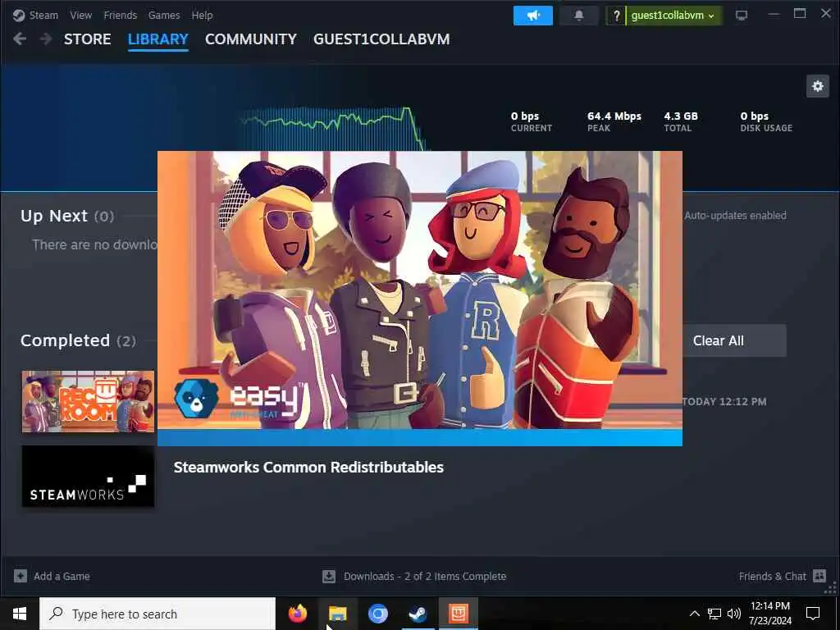
Task: Open the Windows notification center icon
Action: (813, 614)
